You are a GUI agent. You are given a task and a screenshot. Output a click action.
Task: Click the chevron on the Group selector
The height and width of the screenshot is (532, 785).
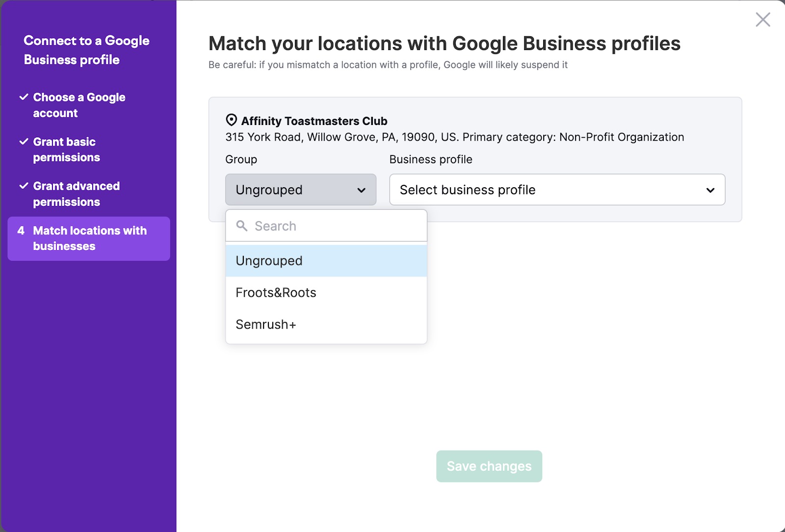pyautogui.click(x=362, y=190)
